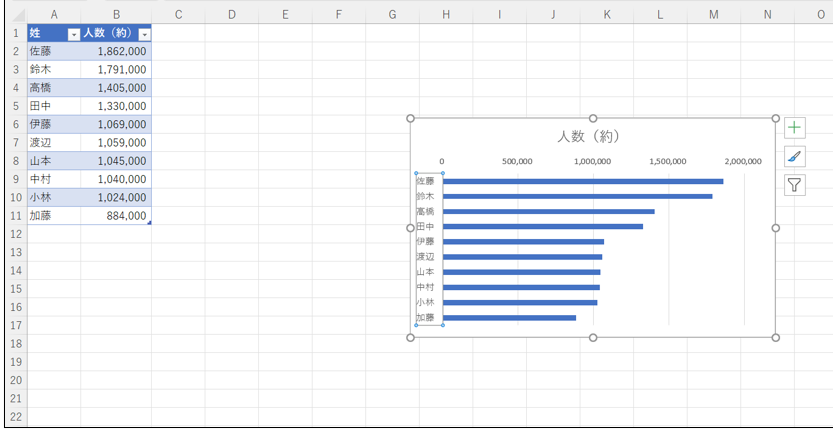The height and width of the screenshot is (430, 833).
Task: Select column N header
Action: [x=767, y=15]
